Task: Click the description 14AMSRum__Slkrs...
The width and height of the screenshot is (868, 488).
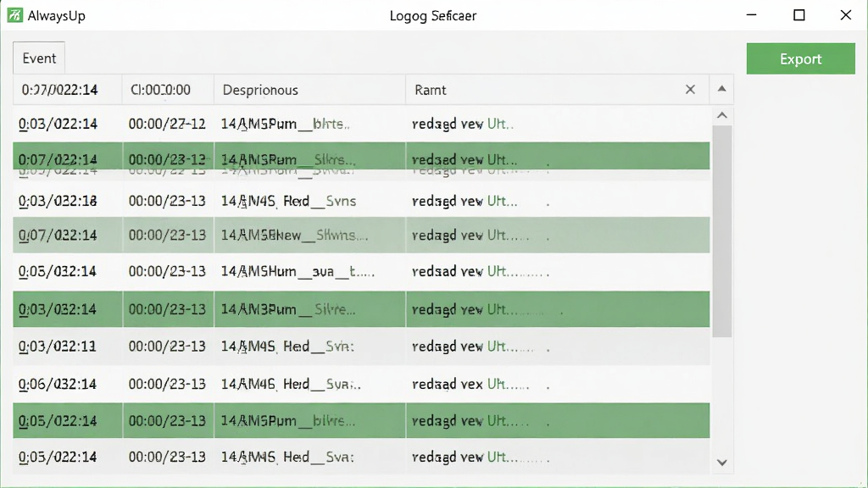Action: point(288,160)
